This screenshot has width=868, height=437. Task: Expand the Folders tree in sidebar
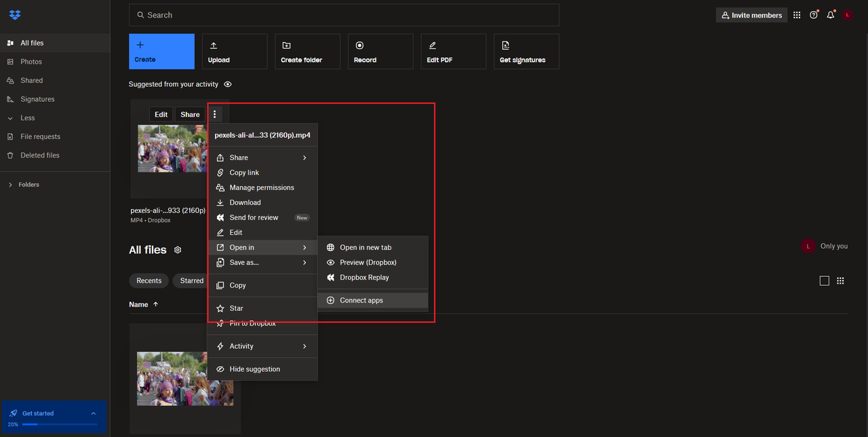(10, 185)
